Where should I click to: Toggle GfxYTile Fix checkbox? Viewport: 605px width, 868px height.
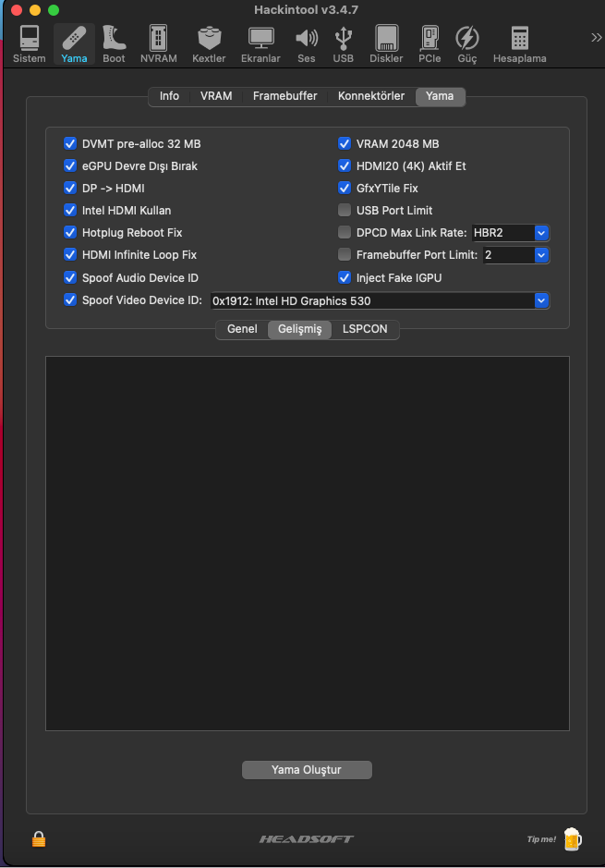(x=345, y=189)
